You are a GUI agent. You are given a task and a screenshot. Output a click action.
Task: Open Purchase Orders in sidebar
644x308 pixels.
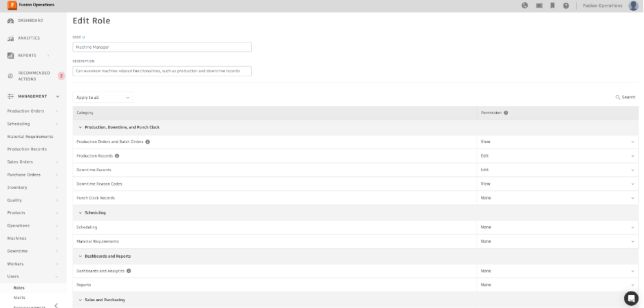[x=24, y=175]
